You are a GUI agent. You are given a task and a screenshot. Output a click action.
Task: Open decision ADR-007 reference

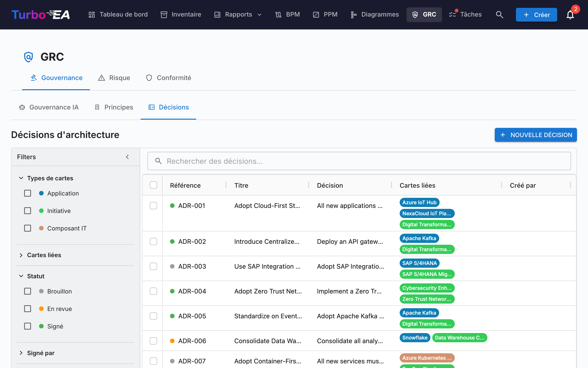pos(192,361)
